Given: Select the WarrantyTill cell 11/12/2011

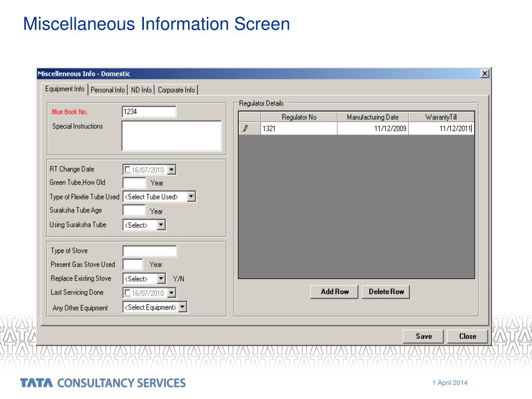Looking at the screenshot, I should [441, 129].
